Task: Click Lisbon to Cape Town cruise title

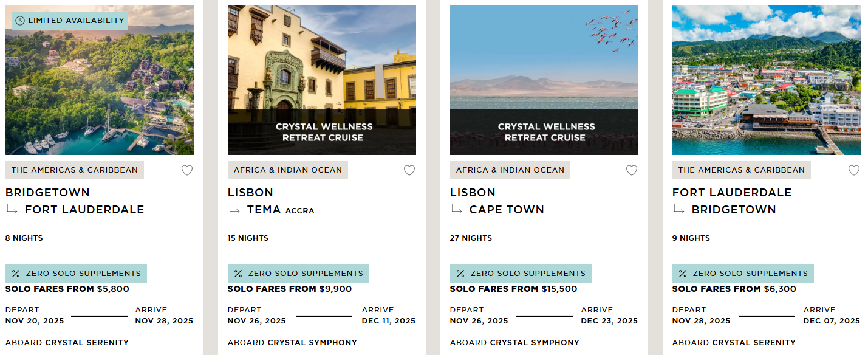Action: pos(497,201)
